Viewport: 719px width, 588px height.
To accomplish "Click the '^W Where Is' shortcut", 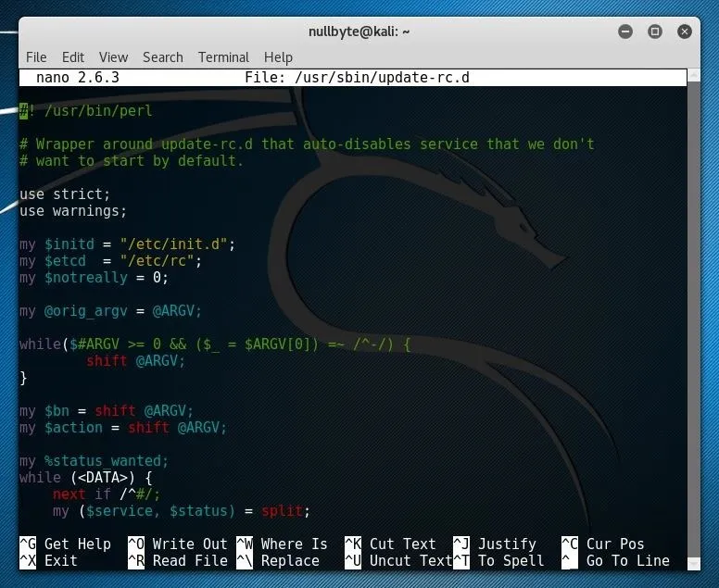I will (282, 544).
